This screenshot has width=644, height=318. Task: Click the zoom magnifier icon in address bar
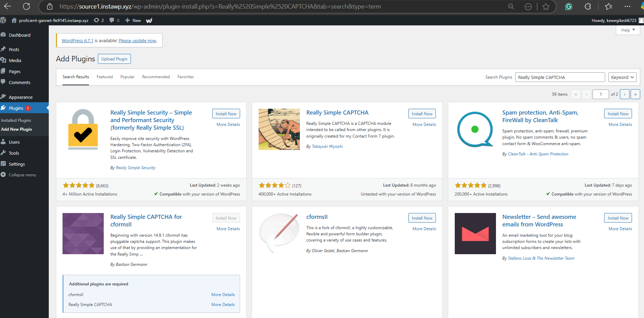click(x=511, y=7)
